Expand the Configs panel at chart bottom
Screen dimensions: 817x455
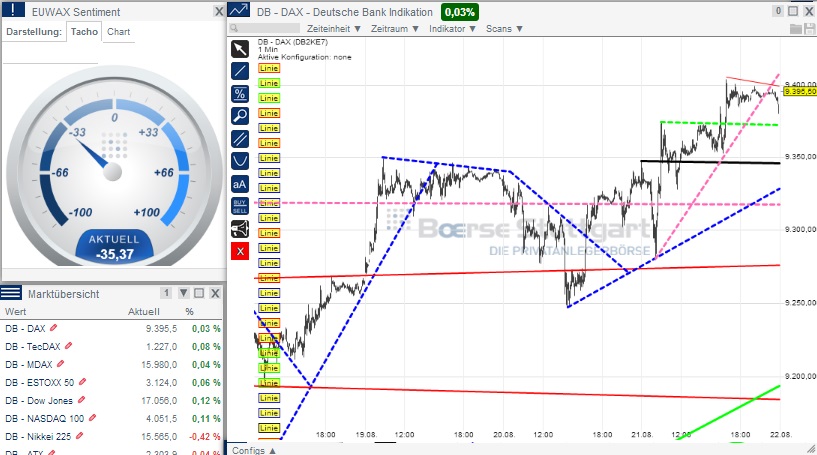254,450
